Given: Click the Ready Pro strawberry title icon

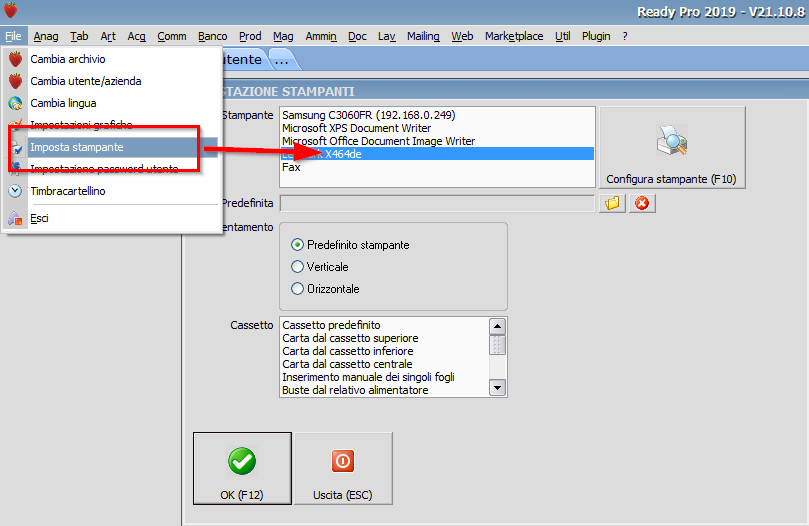Looking at the screenshot, I should (10, 10).
